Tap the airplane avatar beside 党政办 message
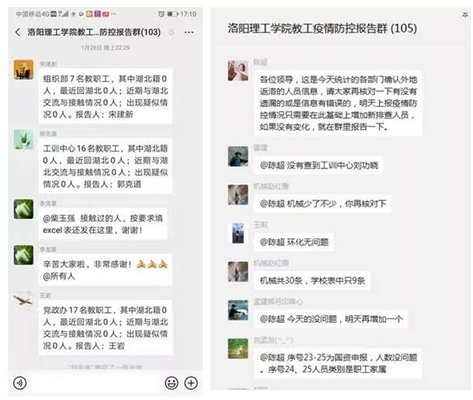 [x=24, y=301]
